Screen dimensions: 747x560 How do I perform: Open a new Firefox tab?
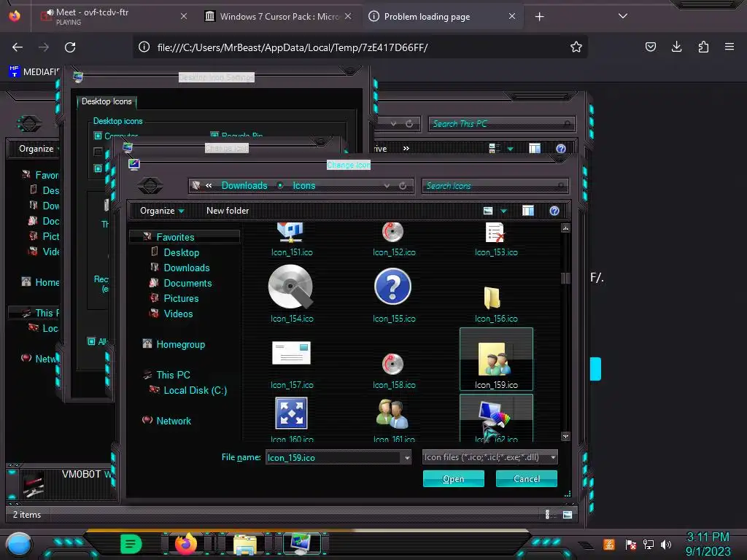539,17
